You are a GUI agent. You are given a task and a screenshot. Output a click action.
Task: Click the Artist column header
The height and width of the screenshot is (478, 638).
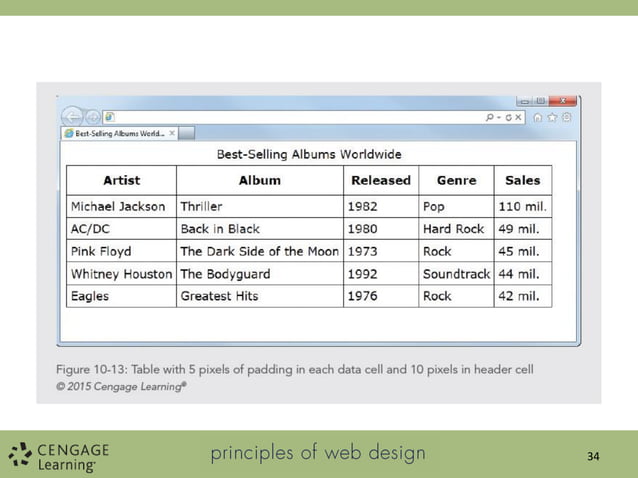coord(122,180)
